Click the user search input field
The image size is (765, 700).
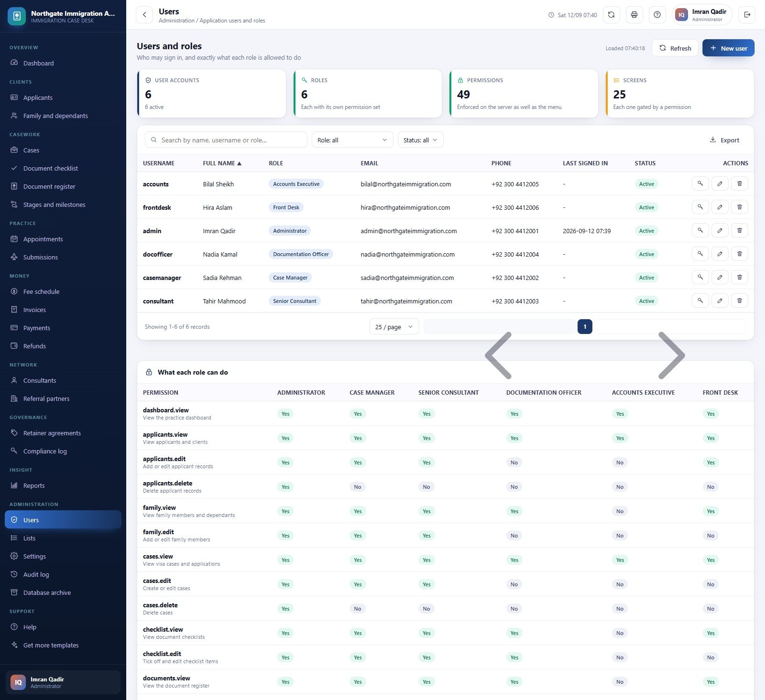pyautogui.click(x=226, y=140)
